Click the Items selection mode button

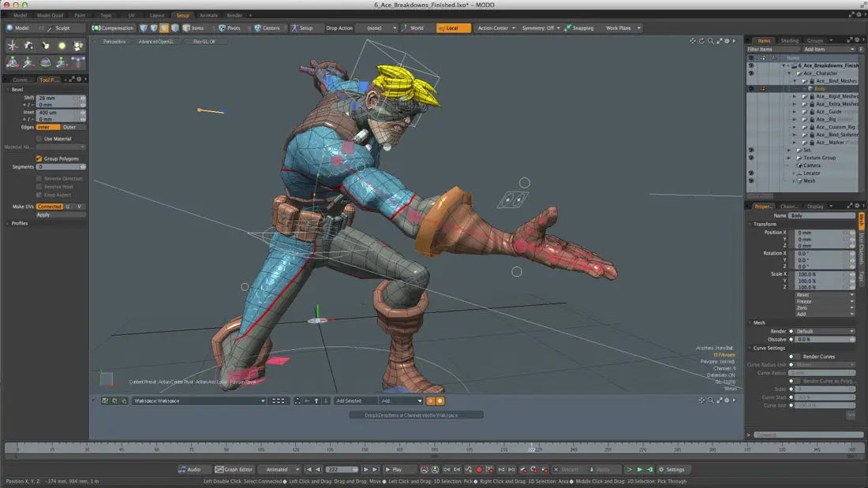pos(194,28)
